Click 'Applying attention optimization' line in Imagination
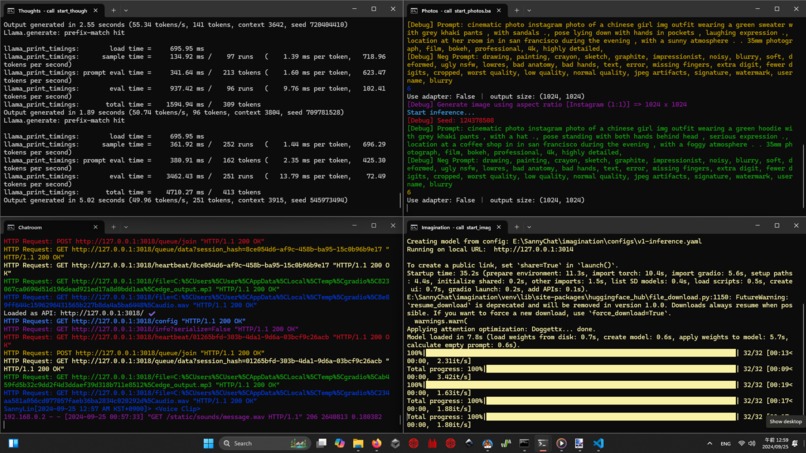 click(x=501, y=329)
